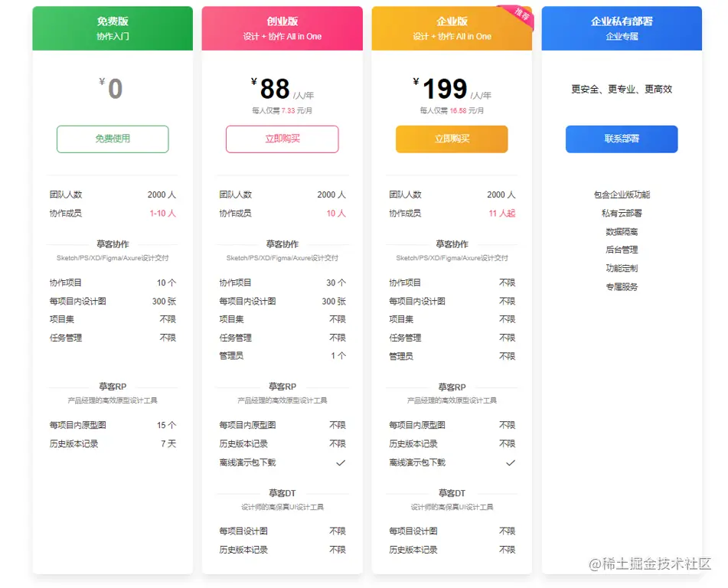Click the 离线演示包下载 label in 创业版

[247, 462]
